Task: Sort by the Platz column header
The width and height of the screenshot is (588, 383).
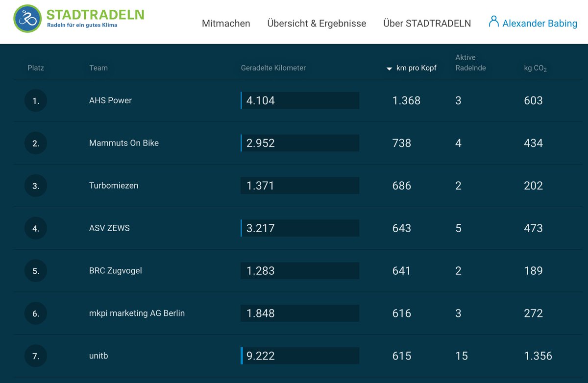Action: tap(36, 68)
